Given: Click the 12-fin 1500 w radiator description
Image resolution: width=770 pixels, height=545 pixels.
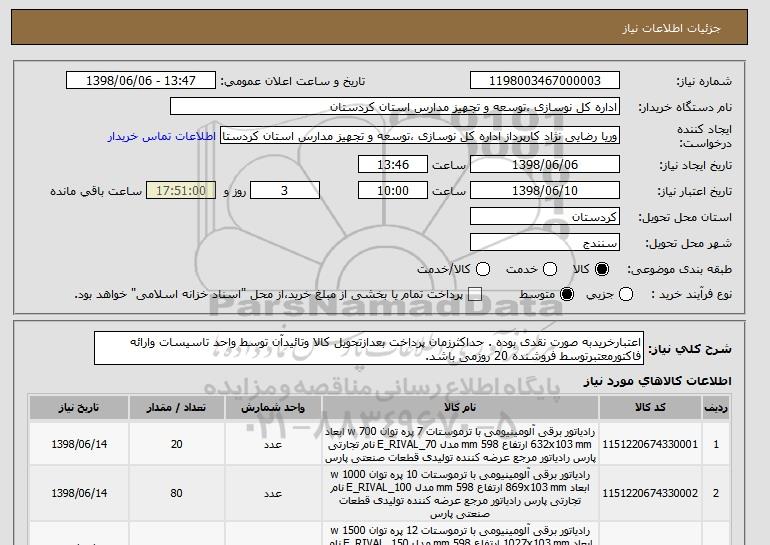Looking at the screenshot, I should [x=460, y=535].
